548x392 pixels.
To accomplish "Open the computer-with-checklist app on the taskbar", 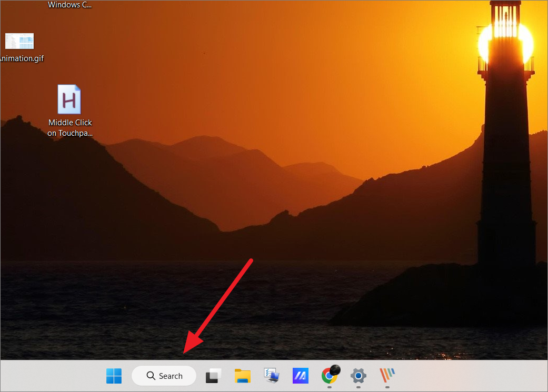I will coord(271,376).
